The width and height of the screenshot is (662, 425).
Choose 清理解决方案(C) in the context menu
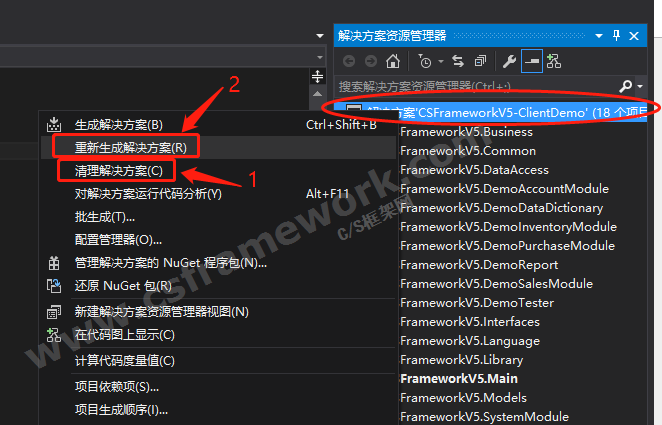point(118,170)
